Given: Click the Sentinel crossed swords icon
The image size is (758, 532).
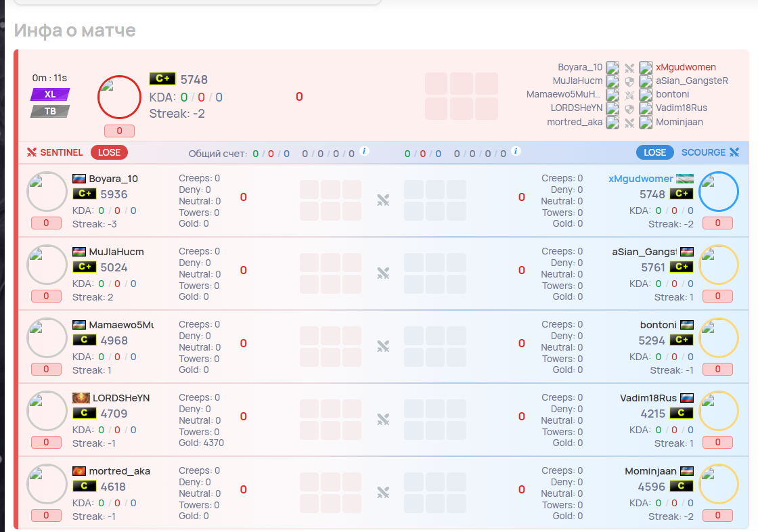Looking at the screenshot, I should tap(32, 152).
